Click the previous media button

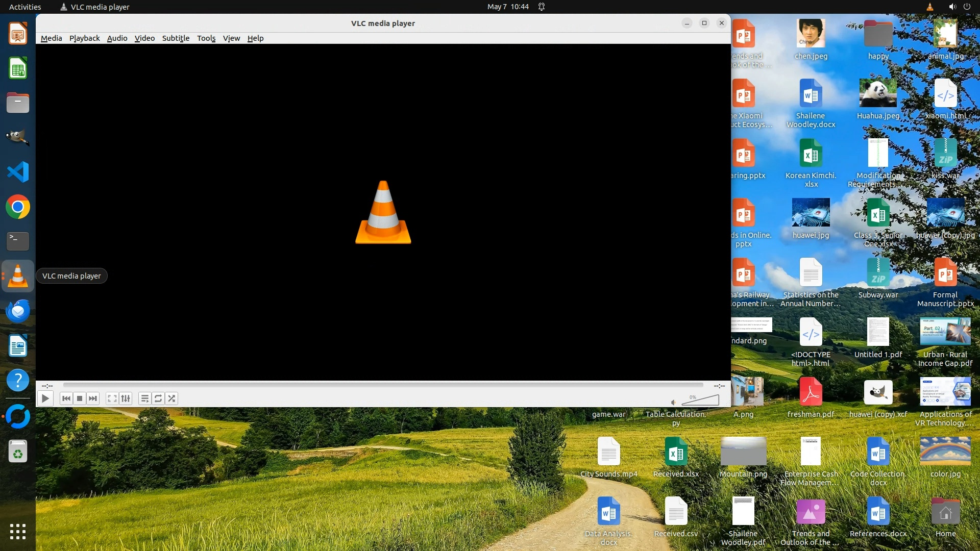click(66, 398)
